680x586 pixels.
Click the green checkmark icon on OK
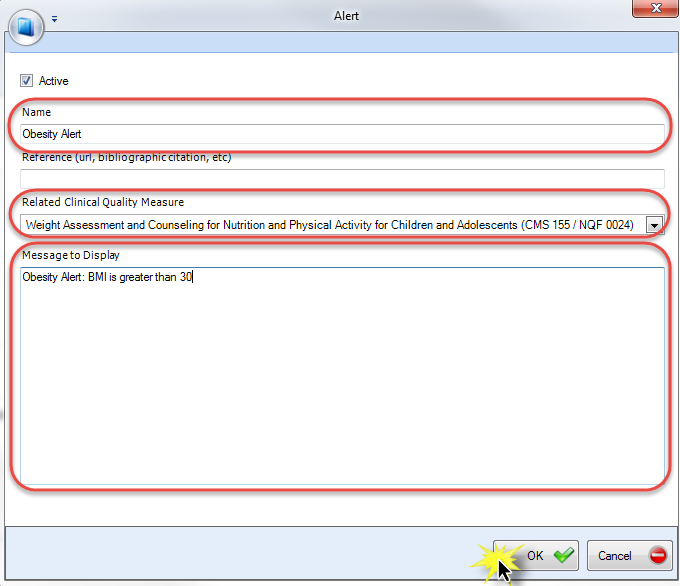click(564, 555)
